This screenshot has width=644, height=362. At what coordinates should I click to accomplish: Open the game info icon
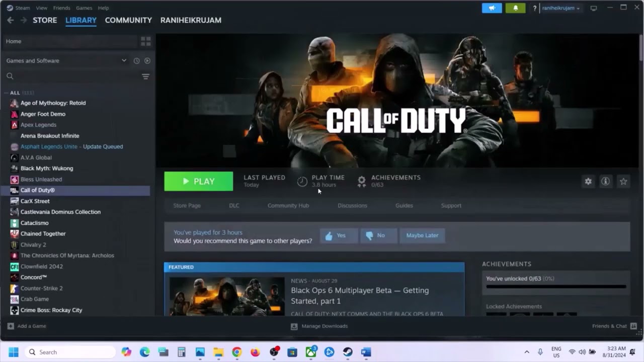[x=605, y=182]
